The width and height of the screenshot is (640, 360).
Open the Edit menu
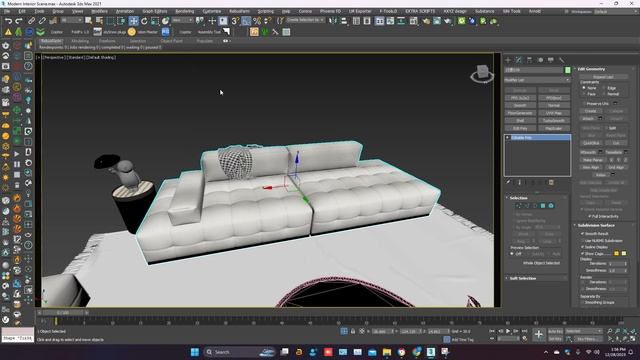coord(22,11)
